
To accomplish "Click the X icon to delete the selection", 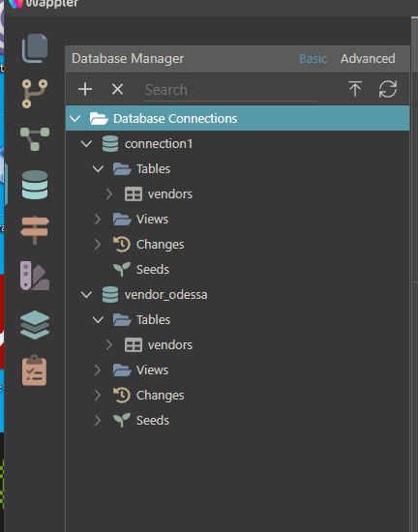I will (117, 90).
